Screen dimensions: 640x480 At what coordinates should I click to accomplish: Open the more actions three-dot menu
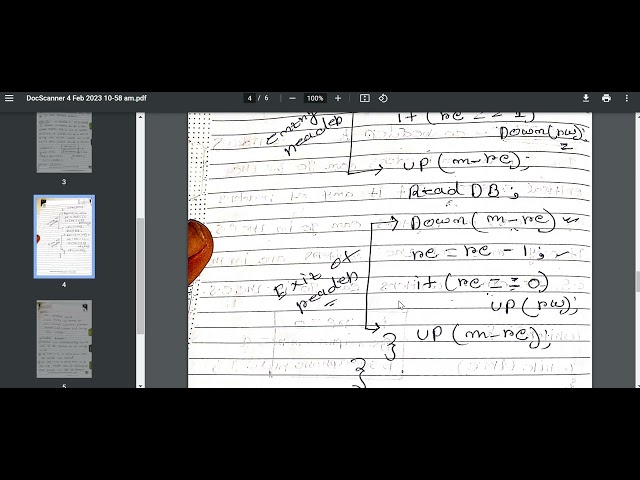click(x=627, y=98)
